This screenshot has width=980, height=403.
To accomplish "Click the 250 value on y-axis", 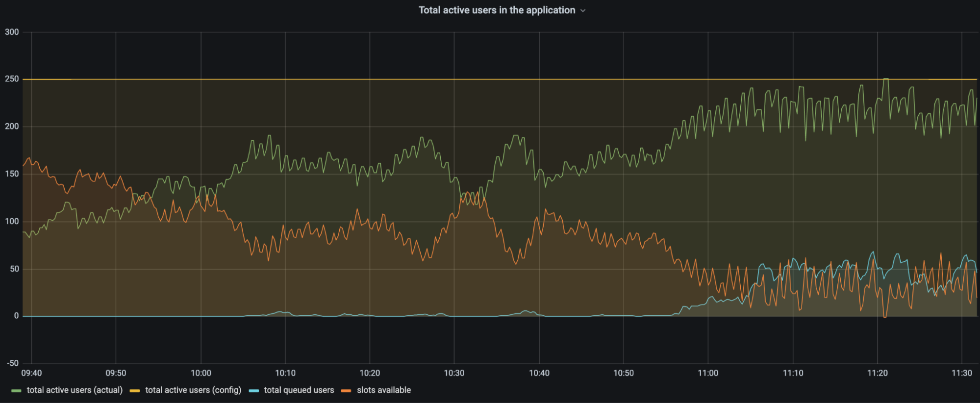I will pos(12,79).
